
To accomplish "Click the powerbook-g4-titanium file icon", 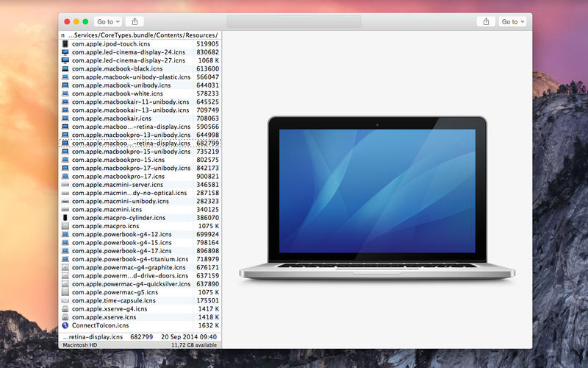I will [x=65, y=259].
